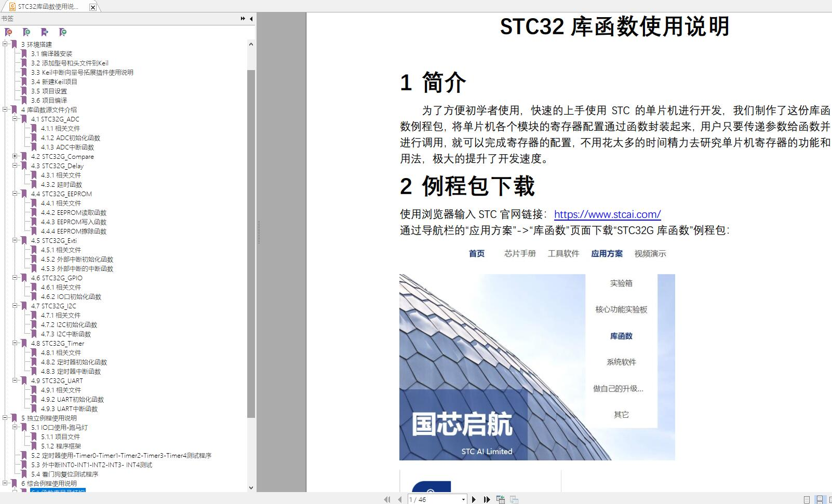Image resolution: width=832 pixels, height=504 pixels.
Task: Open bookmark '3.1 编译器安装'
Action: tap(51, 53)
